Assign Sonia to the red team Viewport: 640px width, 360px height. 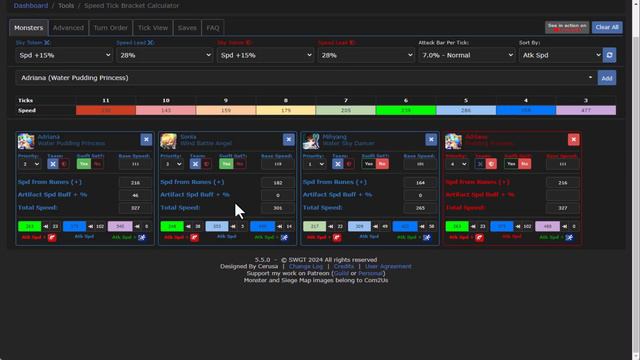click(206, 164)
